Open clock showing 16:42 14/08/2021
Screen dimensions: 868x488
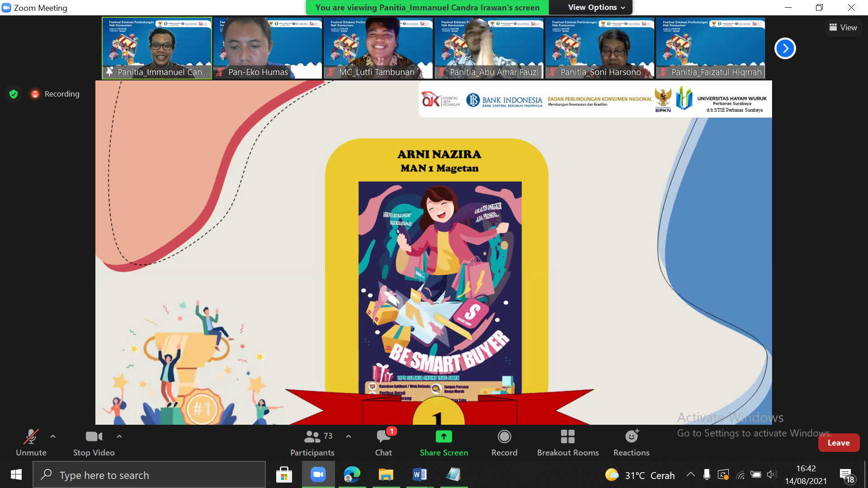[806, 475]
